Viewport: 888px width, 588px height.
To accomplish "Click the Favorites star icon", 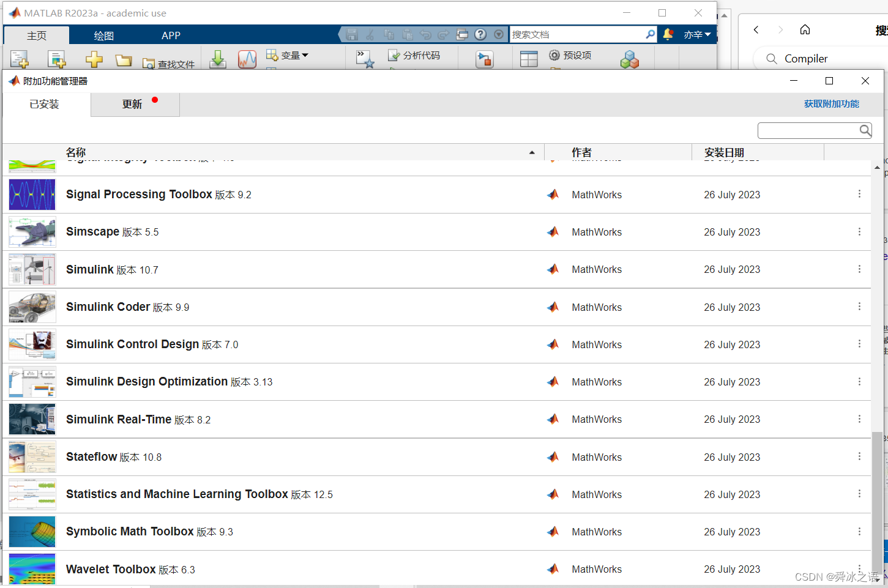I will [365, 59].
